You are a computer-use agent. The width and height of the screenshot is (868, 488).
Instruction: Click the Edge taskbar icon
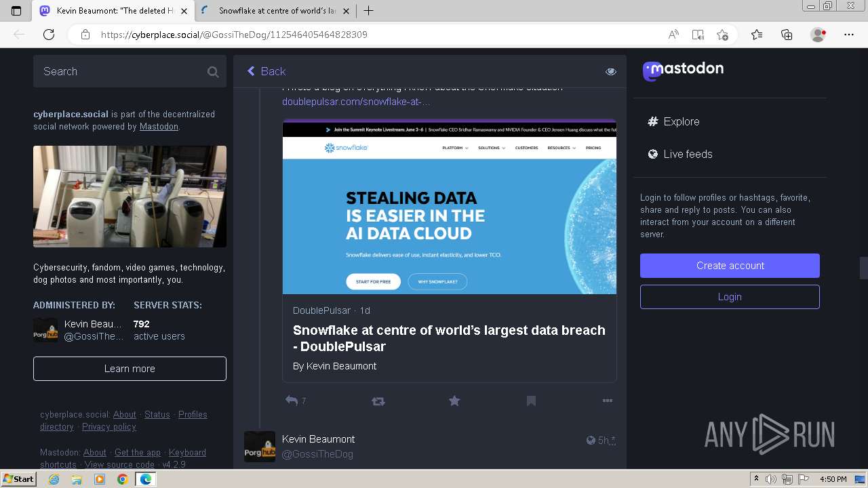click(x=145, y=479)
